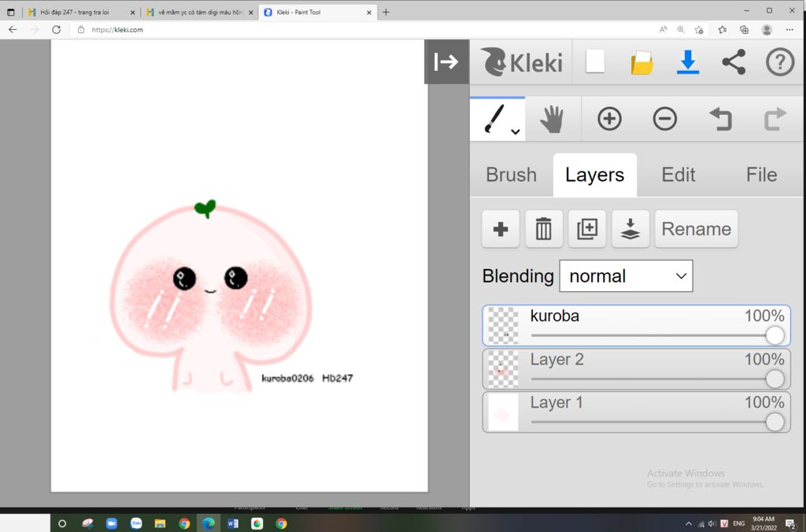Open the taskbar clock showing 9:04 AM
Screen dimensions: 806x532
click(x=763, y=523)
